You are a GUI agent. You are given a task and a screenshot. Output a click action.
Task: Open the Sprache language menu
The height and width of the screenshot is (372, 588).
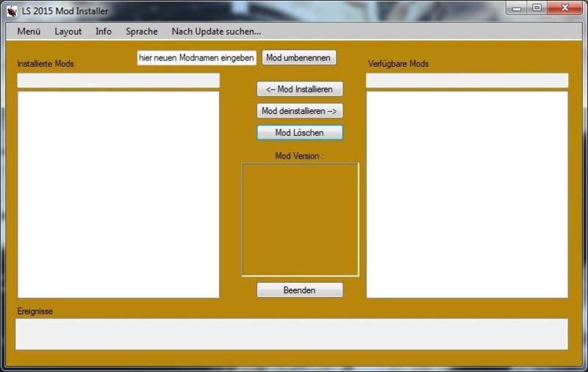tap(141, 32)
